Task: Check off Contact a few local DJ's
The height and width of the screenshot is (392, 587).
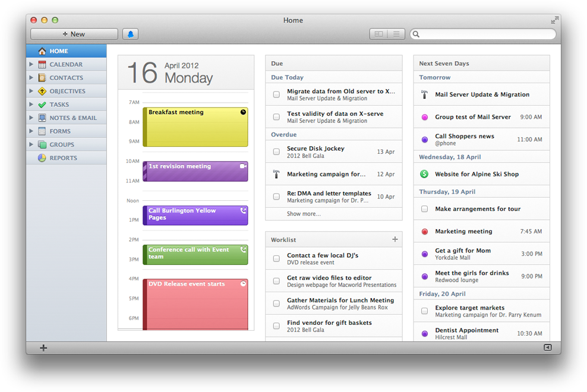Action: 276,258
